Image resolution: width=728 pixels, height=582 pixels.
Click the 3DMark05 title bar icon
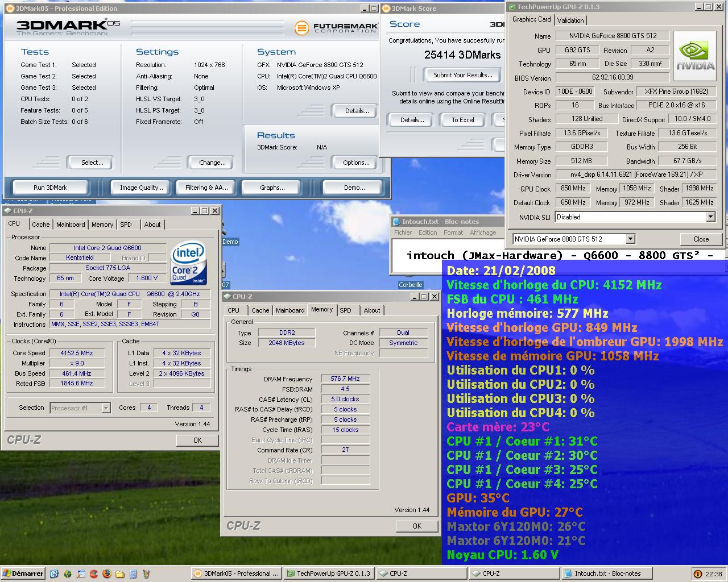10,9
